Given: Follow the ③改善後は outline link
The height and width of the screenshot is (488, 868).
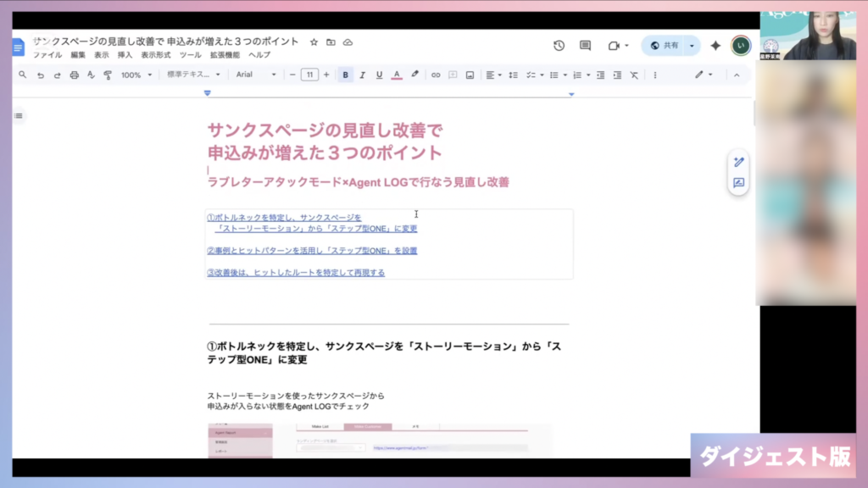Looking at the screenshot, I should pyautogui.click(x=296, y=273).
